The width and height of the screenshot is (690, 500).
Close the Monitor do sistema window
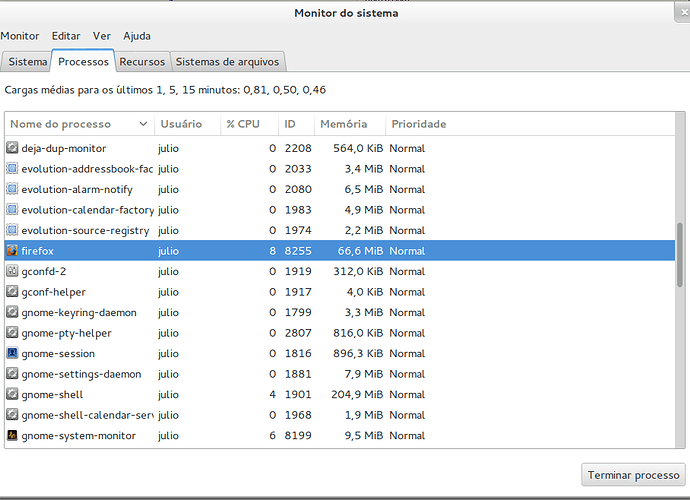pos(684,13)
